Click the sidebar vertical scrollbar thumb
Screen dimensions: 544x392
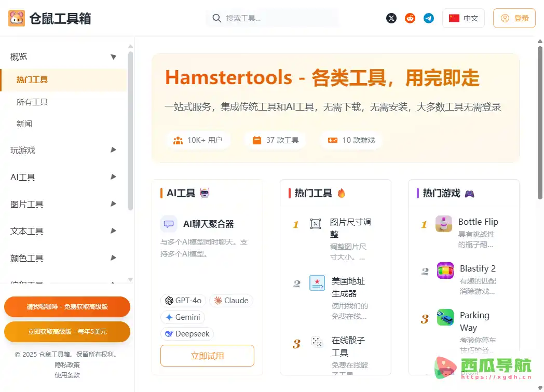click(x=130, y=131)
